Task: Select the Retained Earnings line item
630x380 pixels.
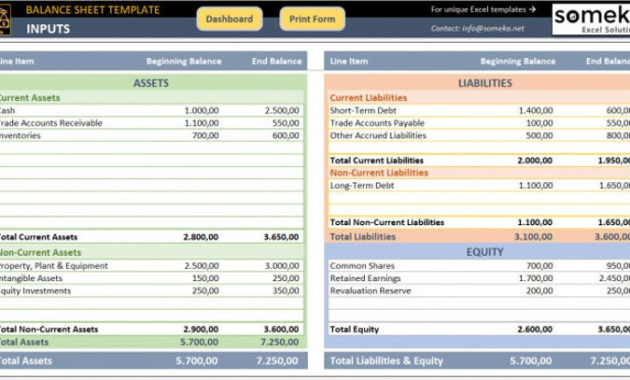Action: tap(365, 278)
